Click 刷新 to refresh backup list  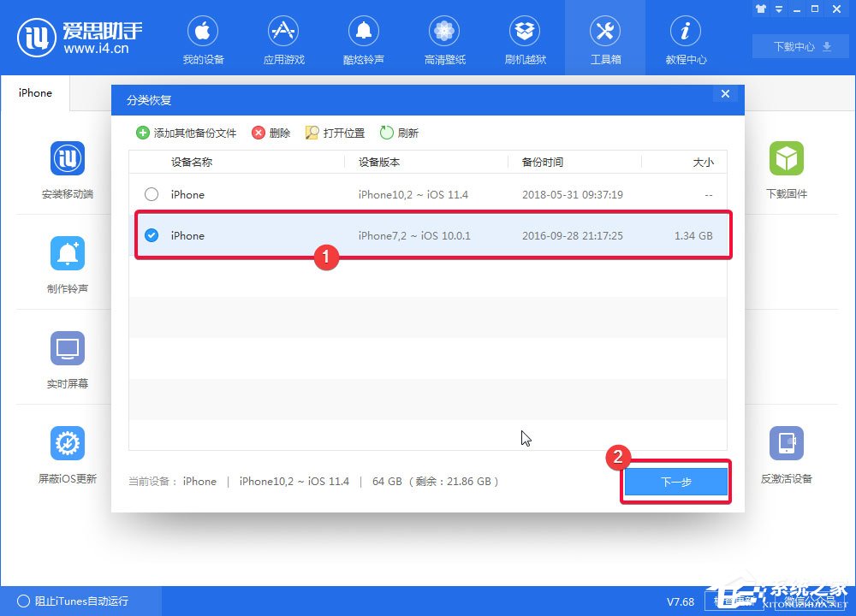pos(399,133)
